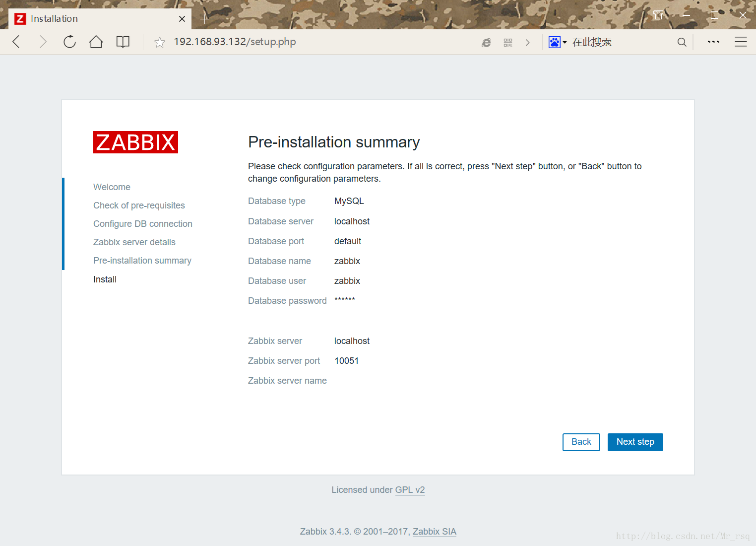
Task: Open the QR code icon
Action: 507,43
